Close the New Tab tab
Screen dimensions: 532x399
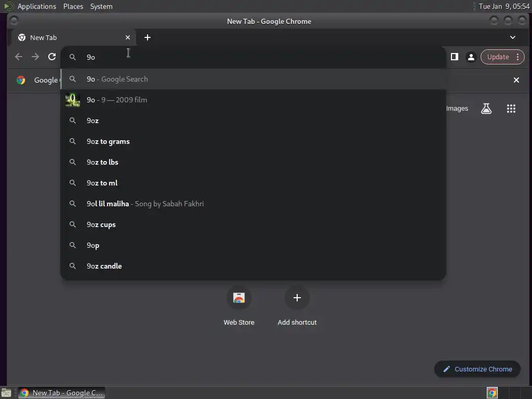tap(128, 37)
